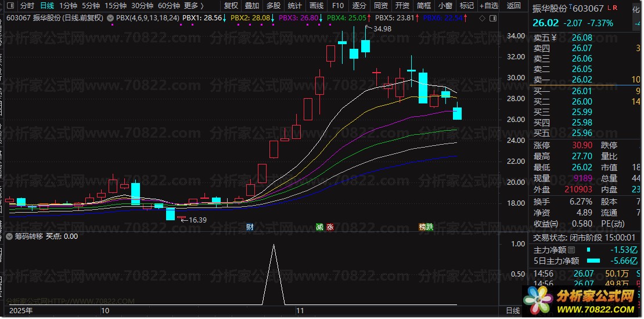The width and height of the screenshot is (644, 319).
Task: Click the PBX(4,6,9,13,18,24) indicator parameters
Action: tap(148, 18)
